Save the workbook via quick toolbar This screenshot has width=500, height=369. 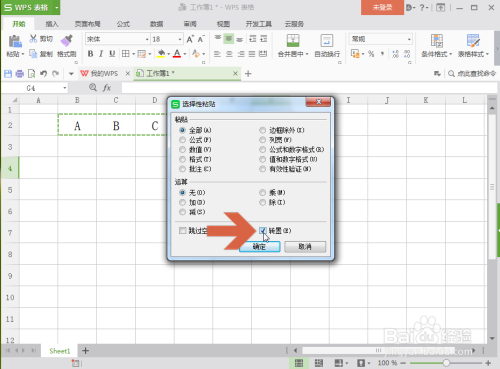8,74
